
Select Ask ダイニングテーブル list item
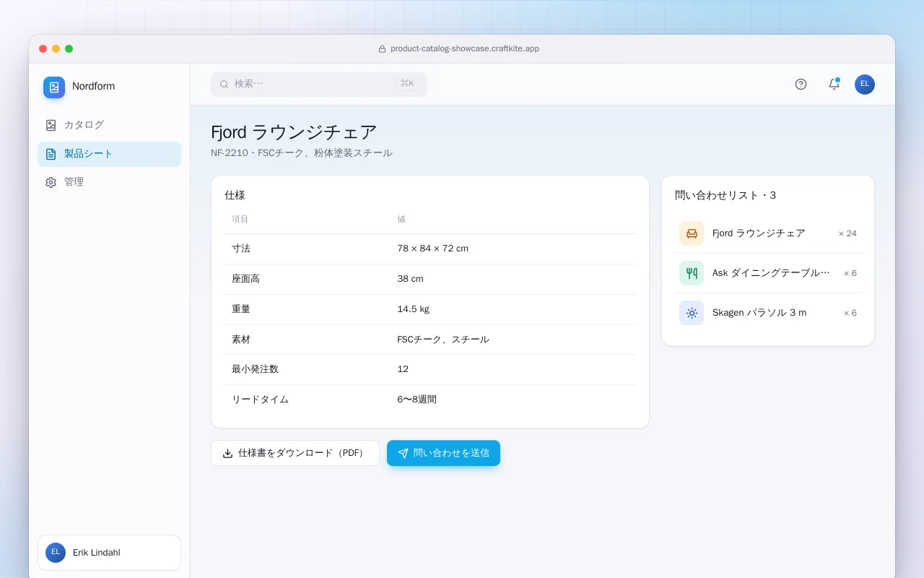point(768,273)
